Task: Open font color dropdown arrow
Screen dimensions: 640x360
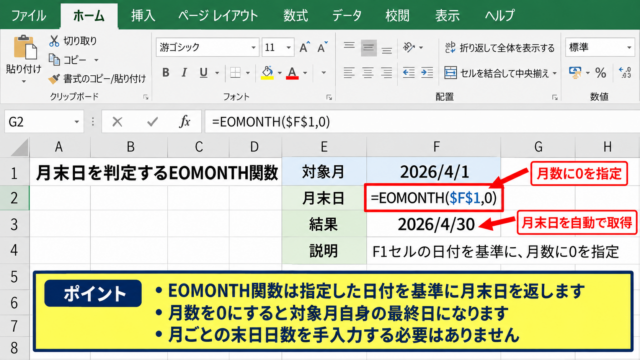Action: click(x=305, y=73)
